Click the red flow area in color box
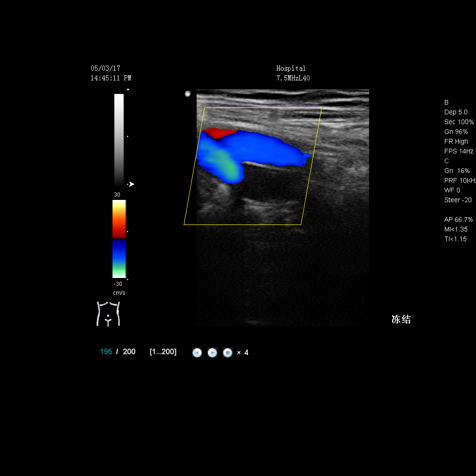This screenshot has height=476, width=476. [x=220, y=133]
